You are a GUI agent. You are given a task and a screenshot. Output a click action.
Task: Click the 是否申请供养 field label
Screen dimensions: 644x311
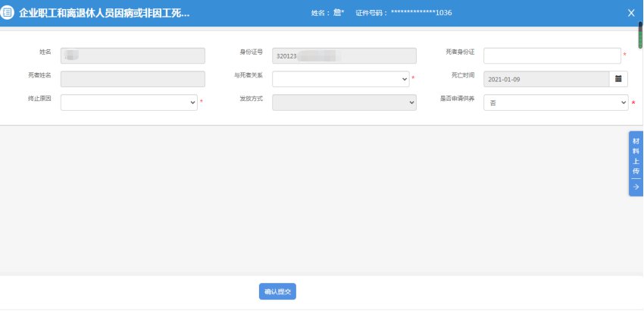[457, 99]
